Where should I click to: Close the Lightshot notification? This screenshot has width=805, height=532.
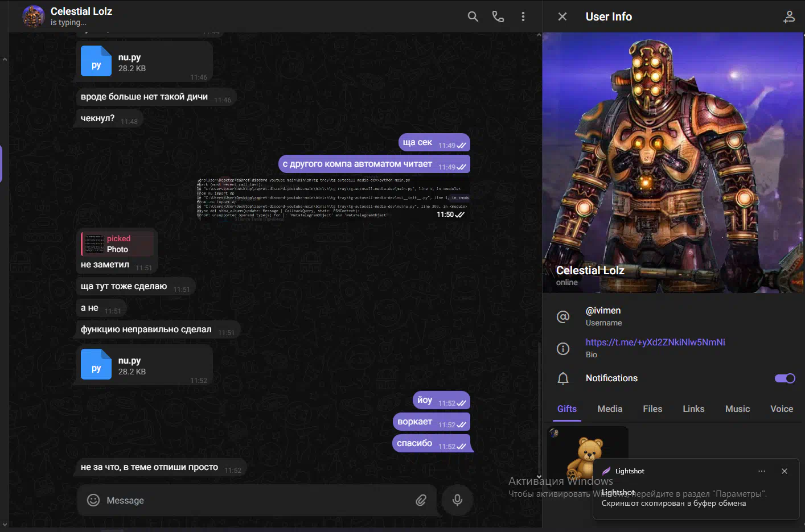(x=784, y=471)
